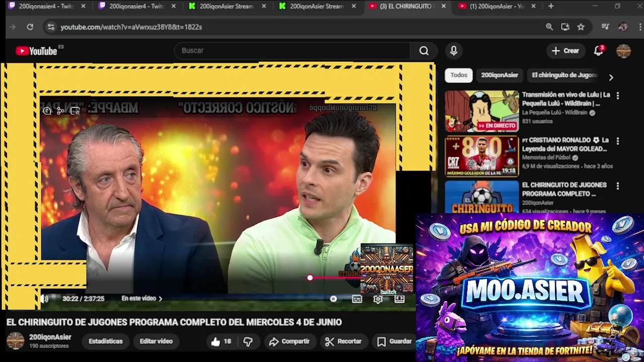
Task: View site information icon in address bar
Action: pos(51,27)
